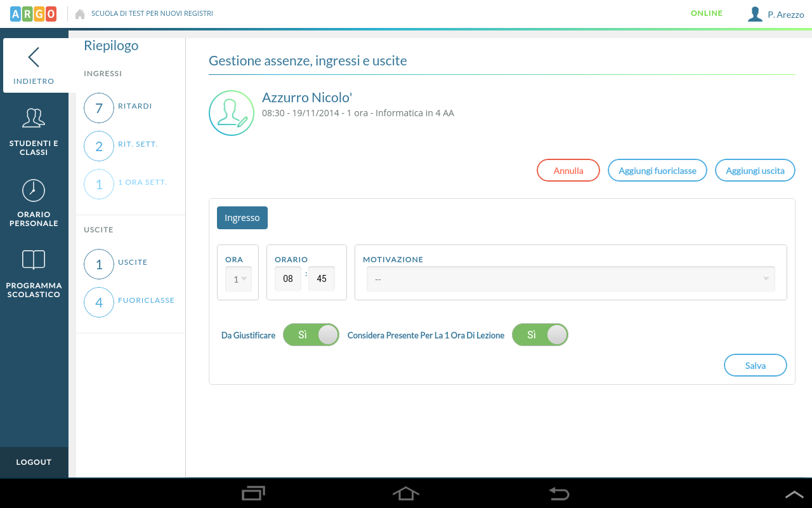Toggle Considera Presente Per La 1 Ora switch

click(540, 335)
